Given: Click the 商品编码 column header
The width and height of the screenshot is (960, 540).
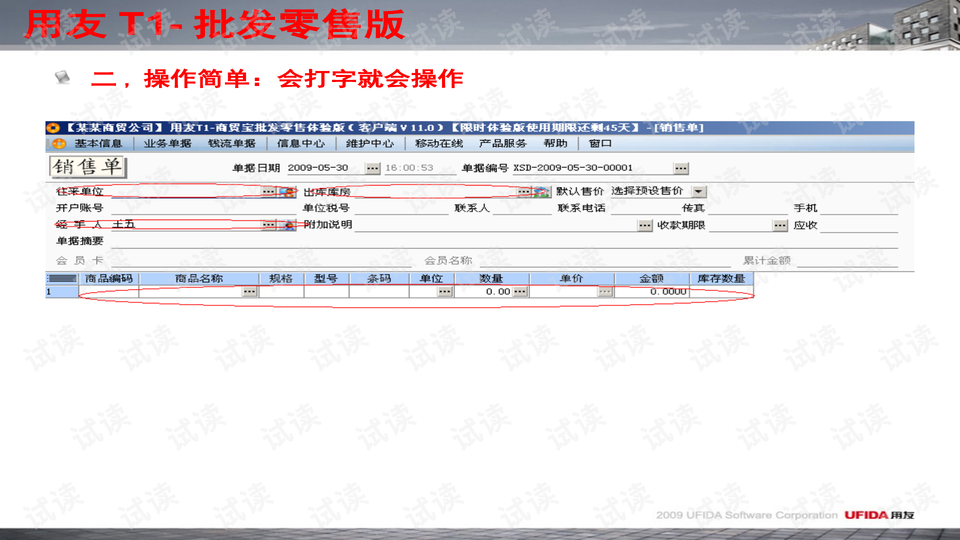Looking at the screenshot, I should 108,279.
